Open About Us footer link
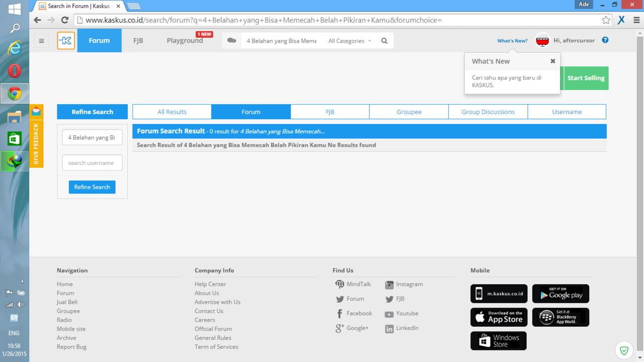Screen dimensions: 644x362 click(207, 293)
